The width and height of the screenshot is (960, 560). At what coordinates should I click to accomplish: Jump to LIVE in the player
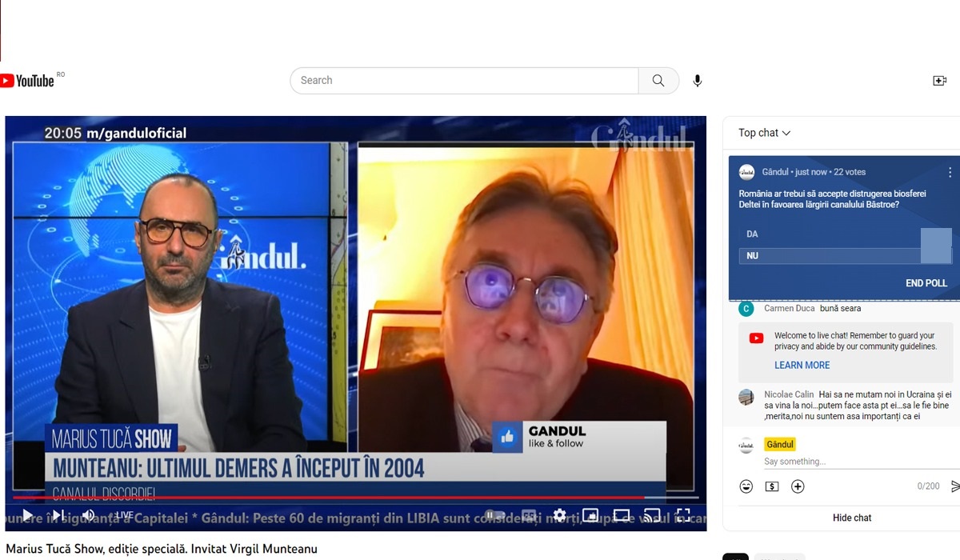pyautogui.click(x=124, y=515)
